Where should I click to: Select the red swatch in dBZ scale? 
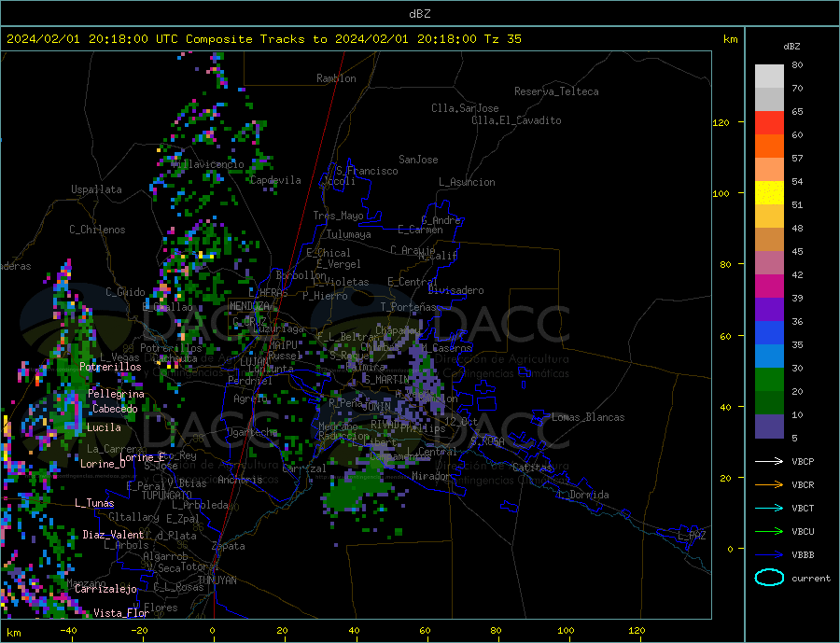coord(769,122)
